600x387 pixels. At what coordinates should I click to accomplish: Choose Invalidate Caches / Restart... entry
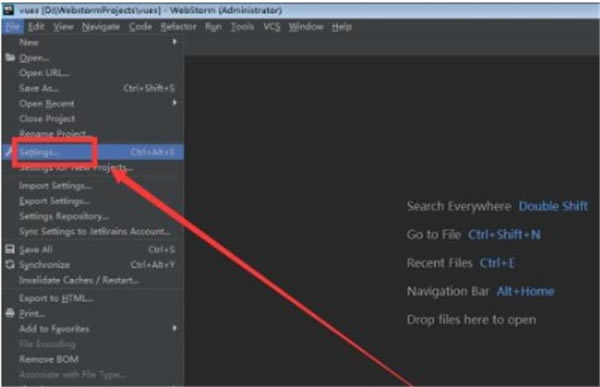tap(92, 280)
